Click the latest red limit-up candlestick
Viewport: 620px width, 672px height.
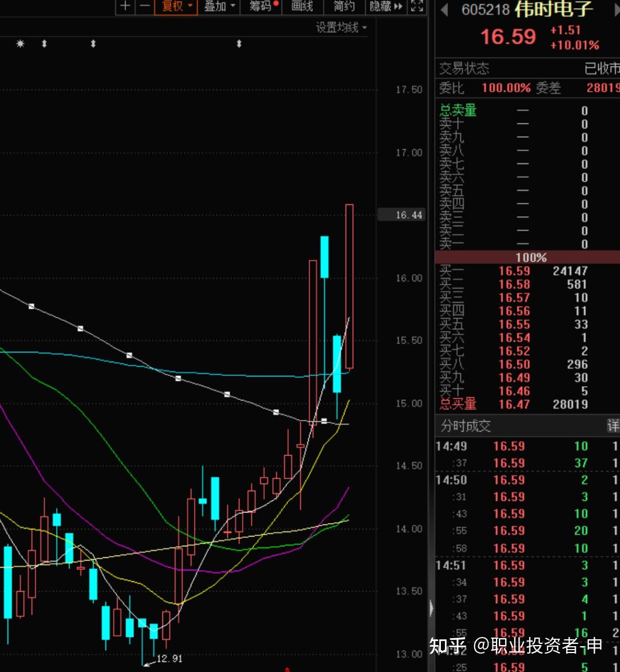349,286
